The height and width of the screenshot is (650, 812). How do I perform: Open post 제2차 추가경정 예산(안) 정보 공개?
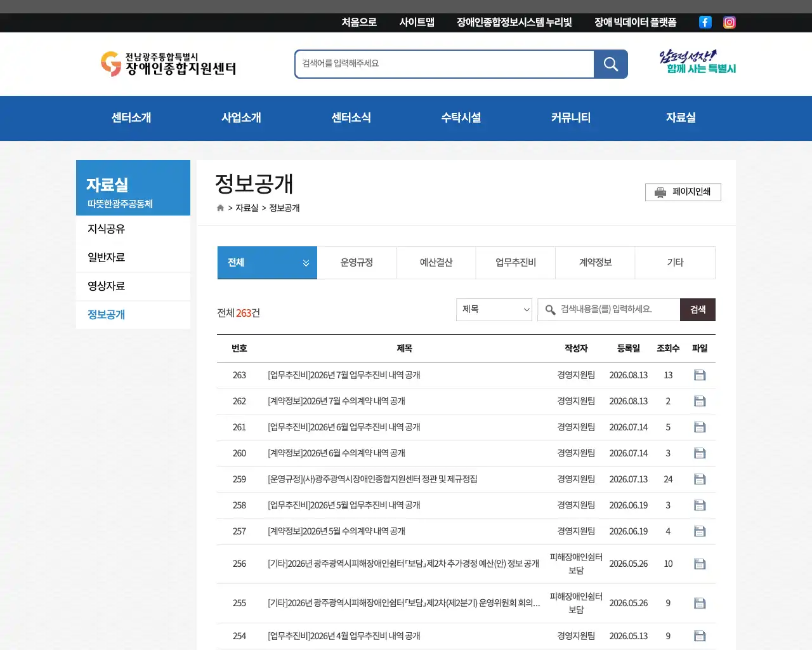(403, 564)
